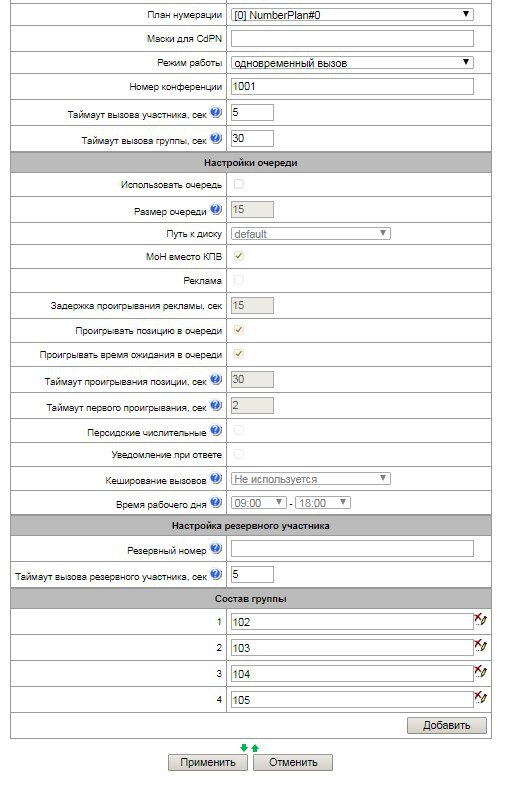This screenshot has height=794, width=514.
Task: Toggle Проигрывать позицию в очереди checkbox
Action: 239,330
